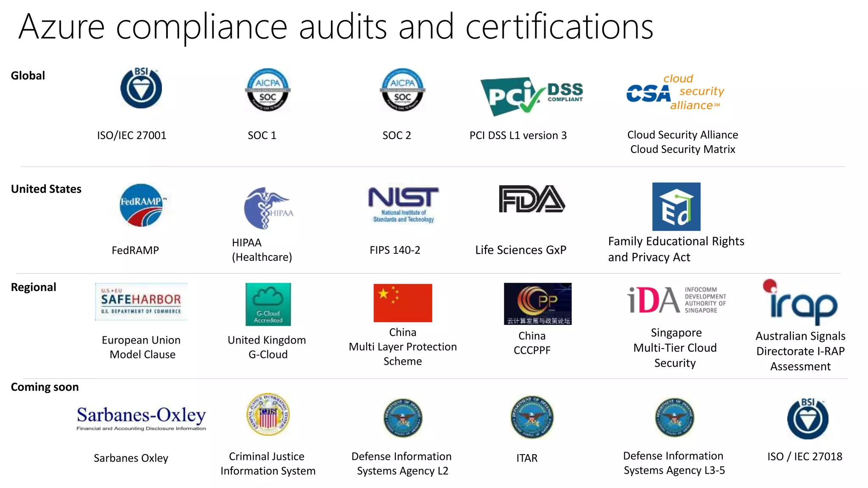Click Family Educational Rights and Privacy Act text
The width and height of the screenshot is (868, 488).
click(x=676, y=249)
